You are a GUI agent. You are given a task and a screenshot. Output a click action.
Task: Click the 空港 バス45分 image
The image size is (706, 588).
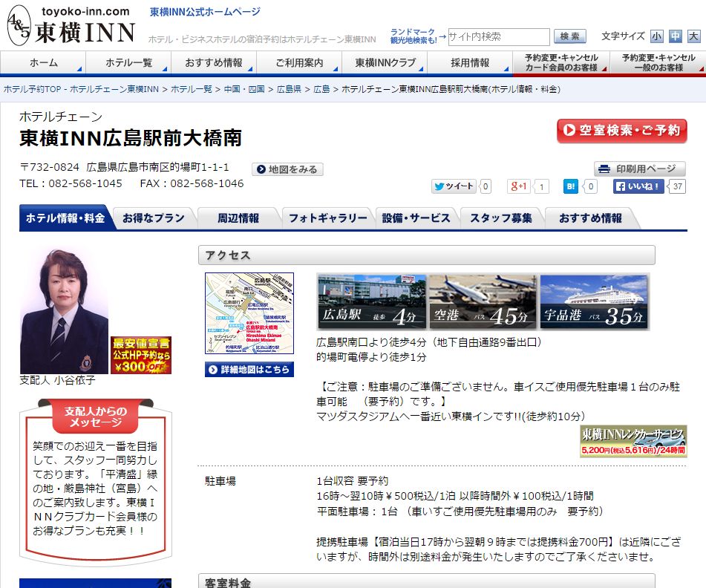point(483,301)
